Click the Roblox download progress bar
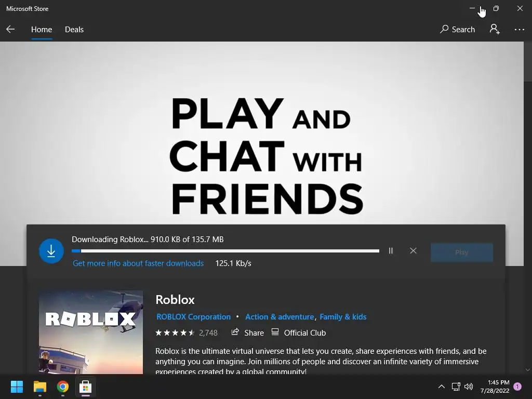Viewport: 532px width, 399px height. pyautogui.click(x=225, y=251)
